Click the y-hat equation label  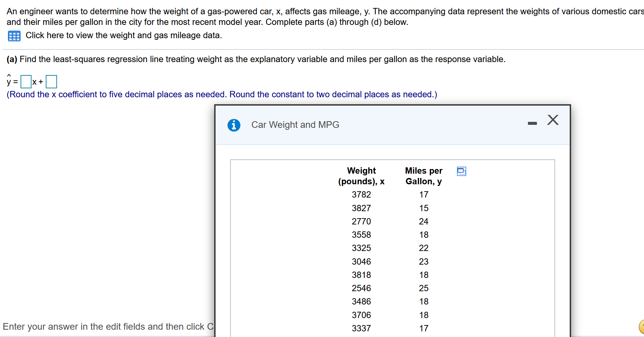point(10,81)
